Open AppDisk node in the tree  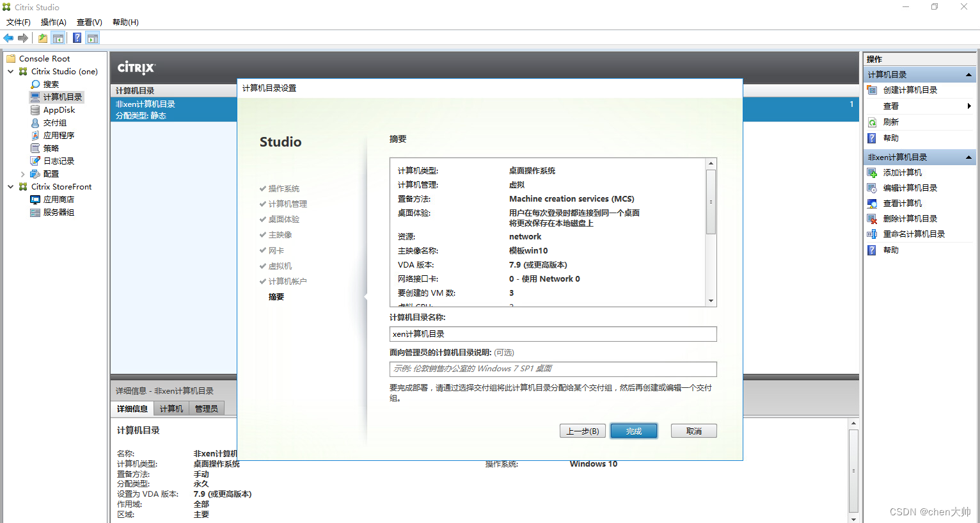point(59,110)
